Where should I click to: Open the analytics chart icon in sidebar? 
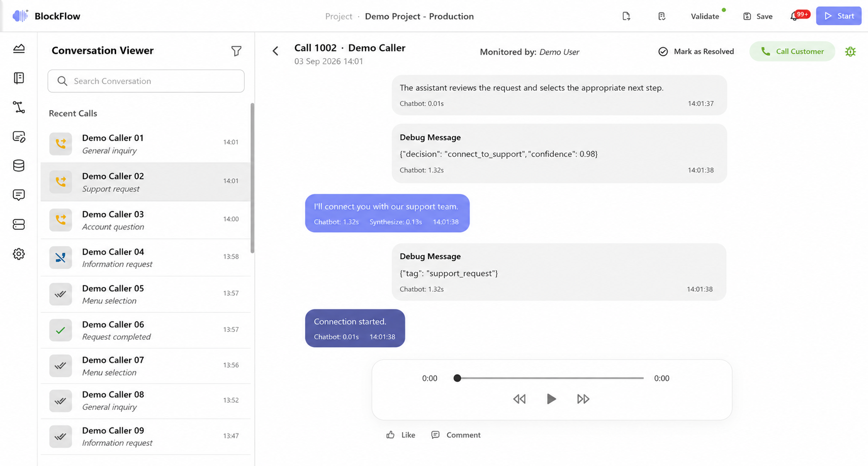pyautogui.click(x=19, y=49)
